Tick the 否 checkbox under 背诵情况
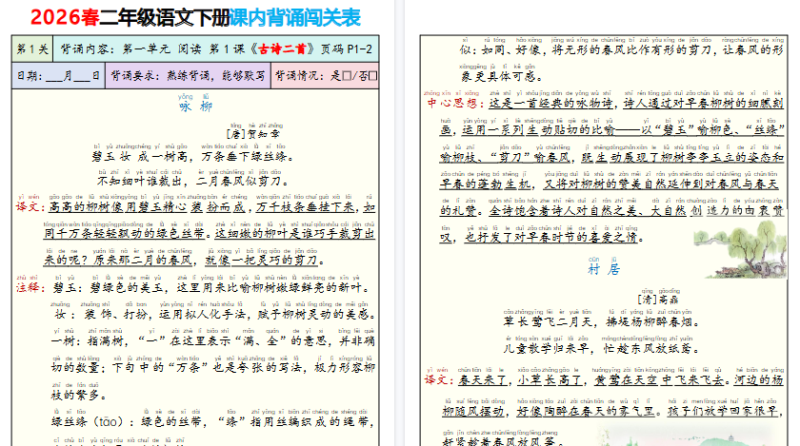 click(x=373, y=76)
